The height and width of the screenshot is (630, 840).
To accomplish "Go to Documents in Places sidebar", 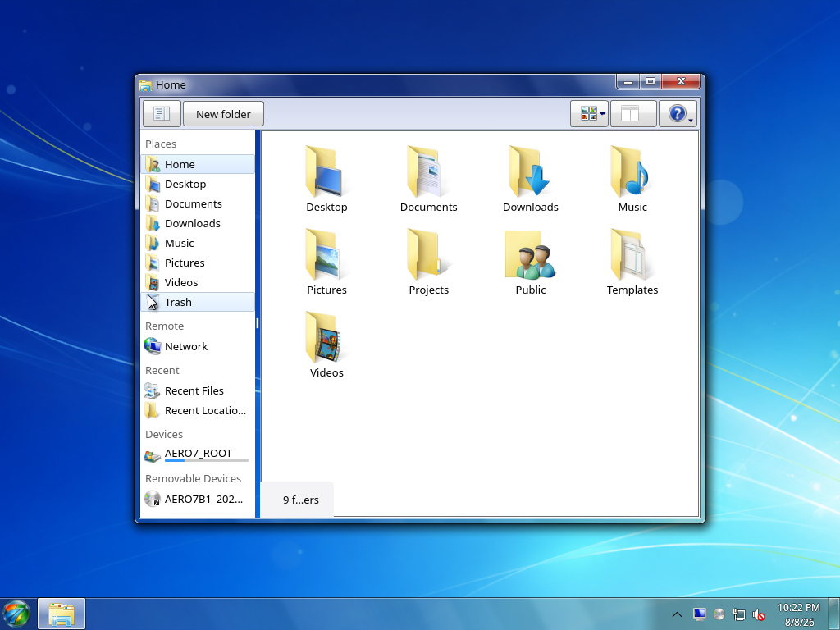I will pos(198,203).
